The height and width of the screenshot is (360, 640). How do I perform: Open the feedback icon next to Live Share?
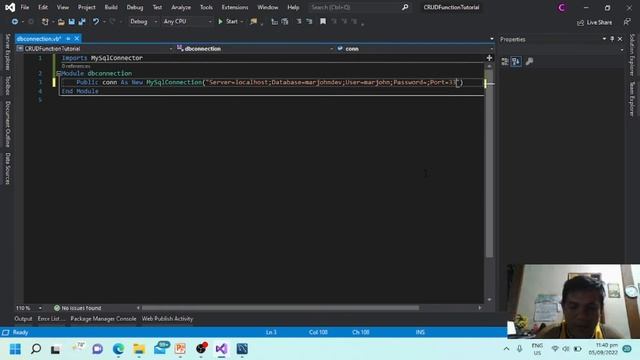pyautogui.click(x=627, y=22)
